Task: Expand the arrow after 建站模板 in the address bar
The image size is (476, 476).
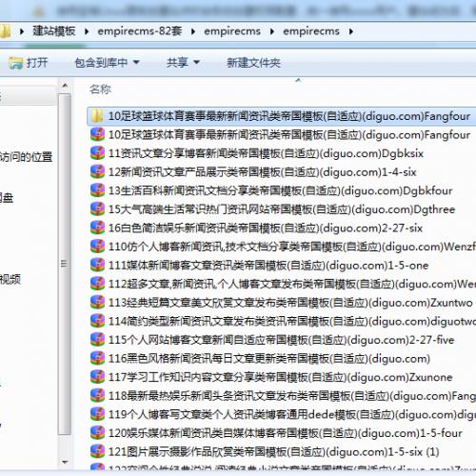Action: coord(87,31)
